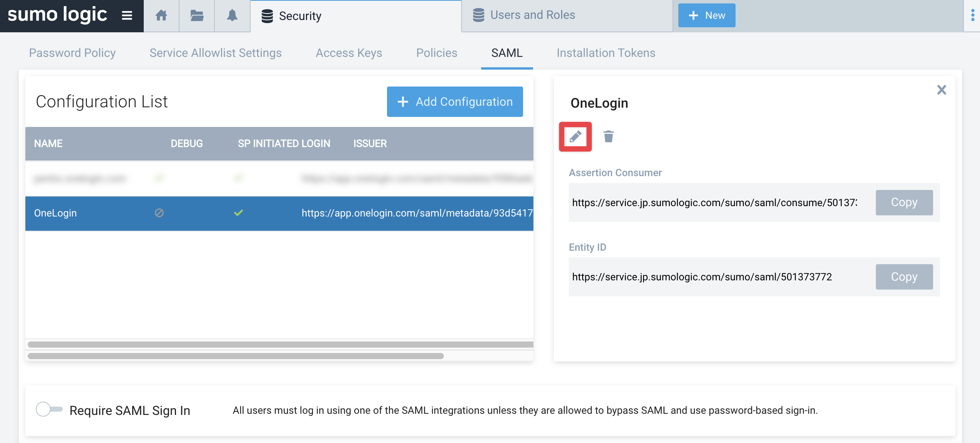Open the Access Keys tab
This screenshot has width=980, height=443.
[x=349, y=53]
